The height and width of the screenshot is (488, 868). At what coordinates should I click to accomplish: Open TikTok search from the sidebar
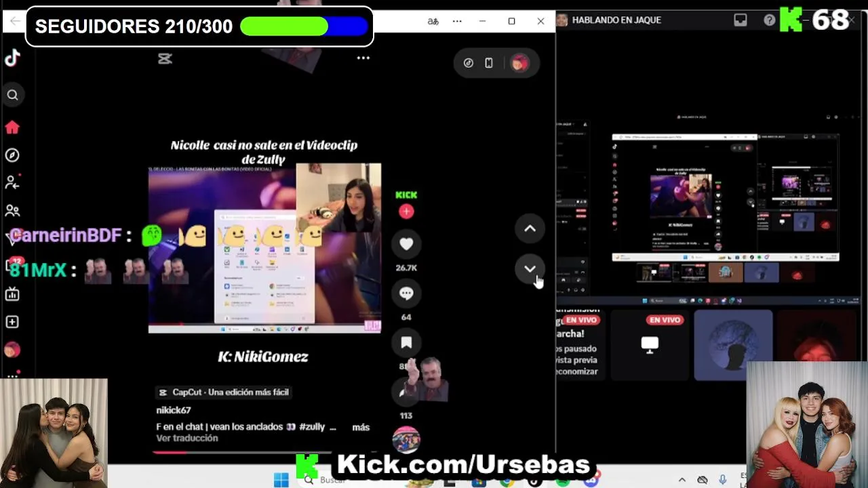(x=12, y=95)
